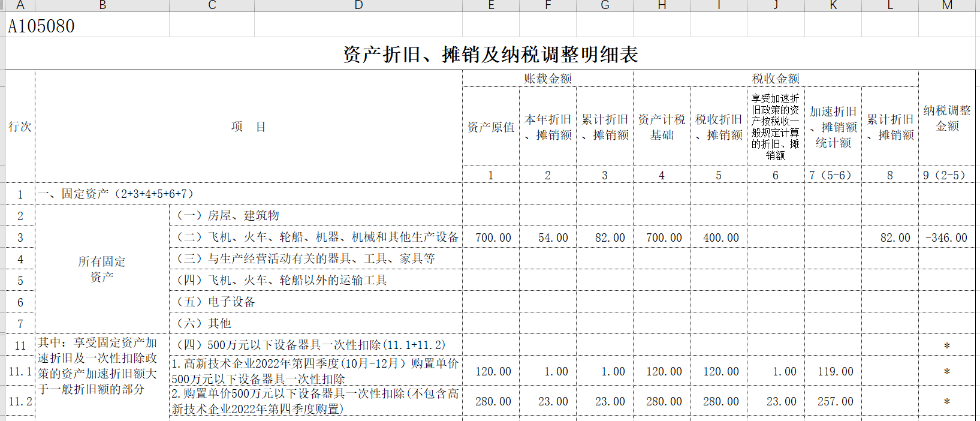This screenshot has width=980, height=421.
Task: Click the 税收金额 group header cell
Action: (x=776, y=79)
